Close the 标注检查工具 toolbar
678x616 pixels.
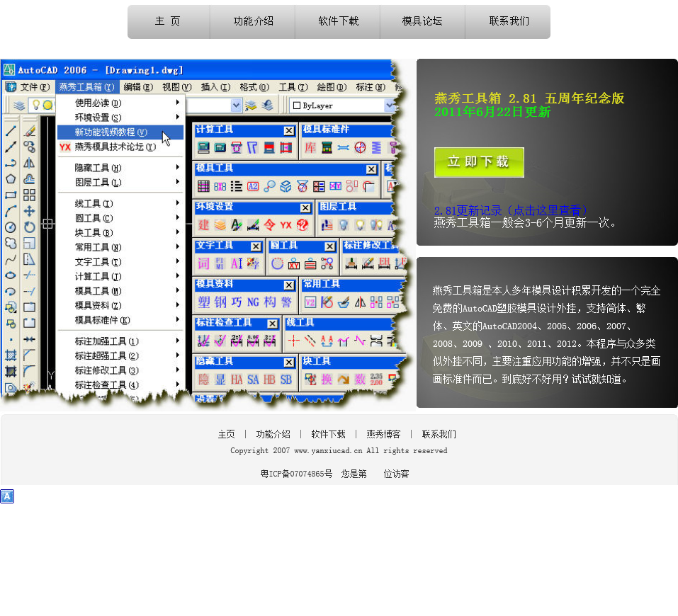273,324
